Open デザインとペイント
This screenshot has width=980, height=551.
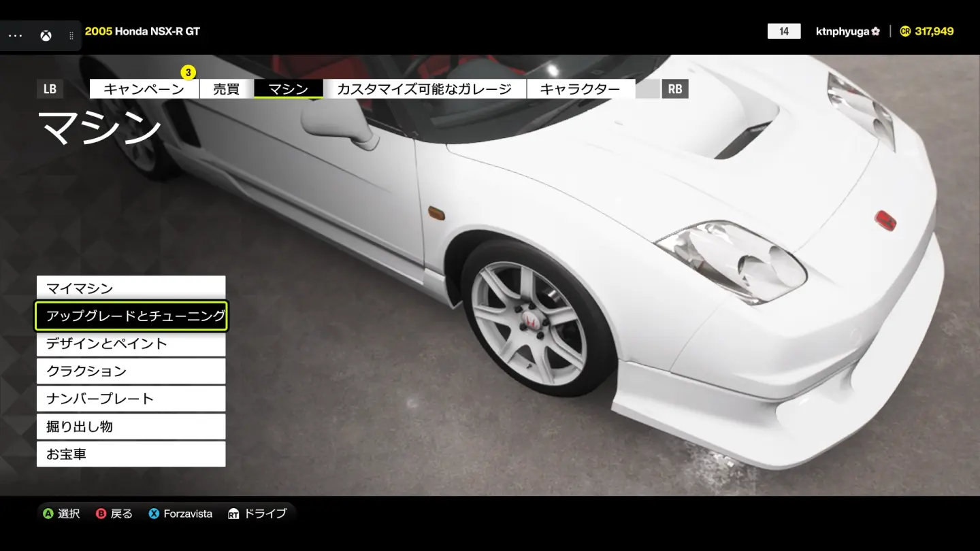coord(131,344)
